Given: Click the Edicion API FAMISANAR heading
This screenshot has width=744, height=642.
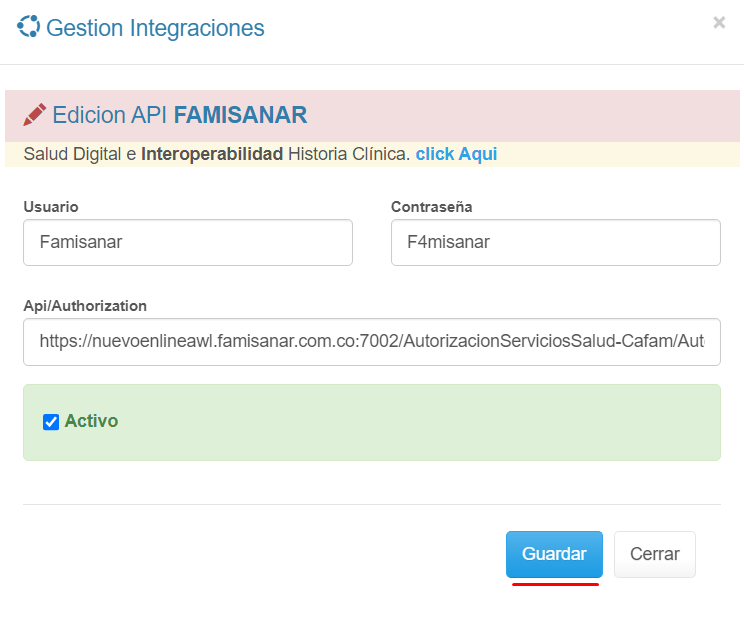Looking at the screenshot, I should coord(180,115).
